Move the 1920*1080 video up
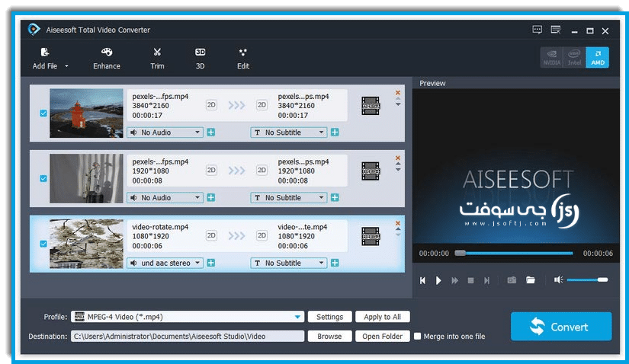 click(x=398, y=164)
